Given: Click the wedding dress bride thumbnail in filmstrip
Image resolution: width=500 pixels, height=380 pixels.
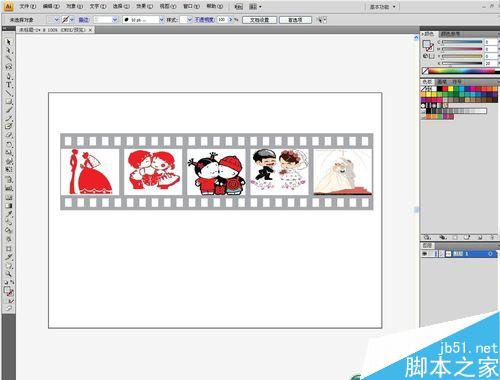Looking at the screenshot, I should (x=343, y=172).
